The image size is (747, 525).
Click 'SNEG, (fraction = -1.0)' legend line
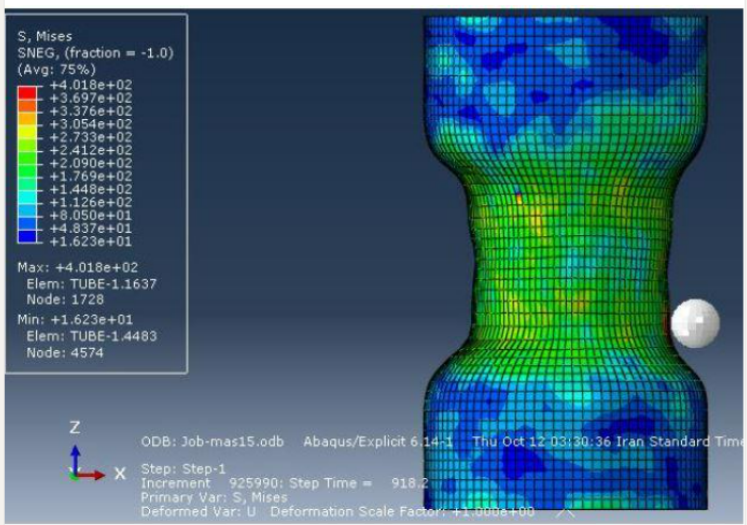tap(95, 52)
